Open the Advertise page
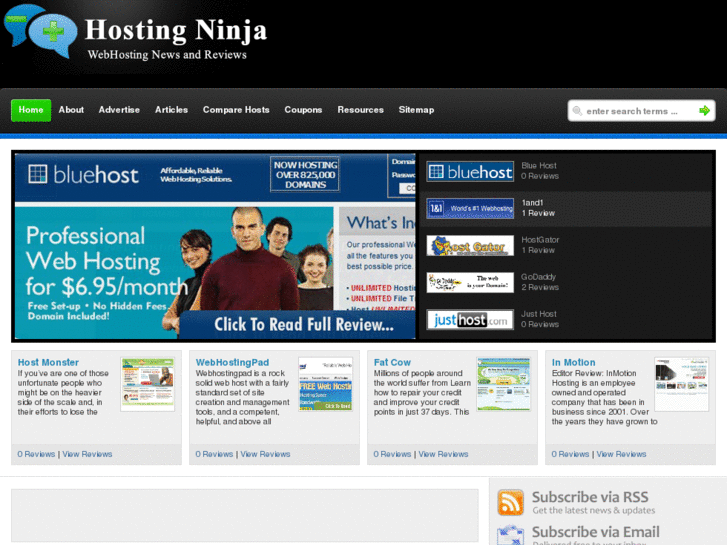The height and width of the screenshot is (545, 727). pyautogui.click(x=119, y=110)
